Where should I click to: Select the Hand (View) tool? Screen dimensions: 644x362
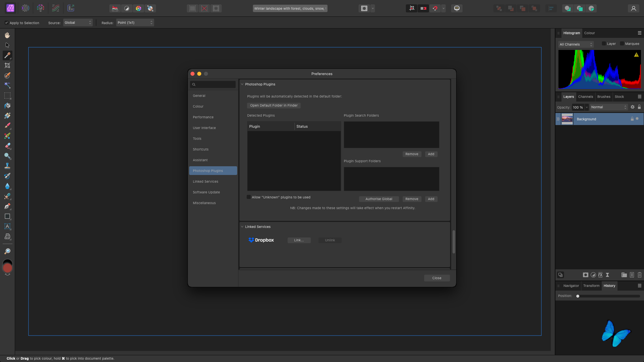point(7,35)
